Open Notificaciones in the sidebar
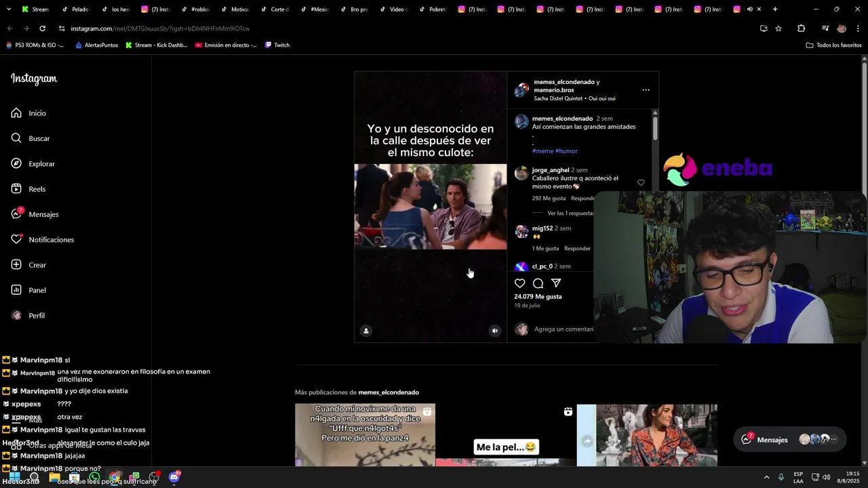This screenshot has height=488, width=868. (x=42, y=239)
